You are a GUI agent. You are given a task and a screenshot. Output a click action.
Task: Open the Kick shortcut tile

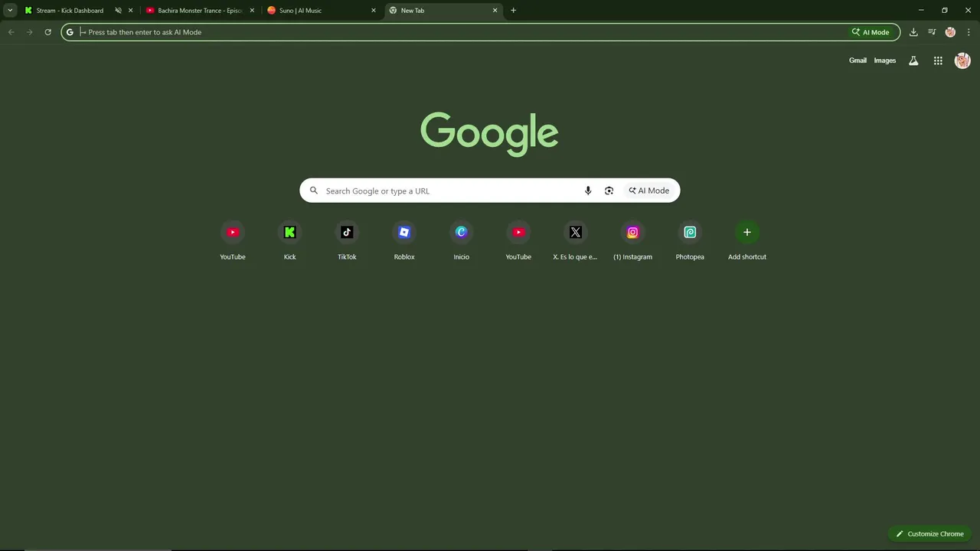pyautogui.click(x=289, y=240)
